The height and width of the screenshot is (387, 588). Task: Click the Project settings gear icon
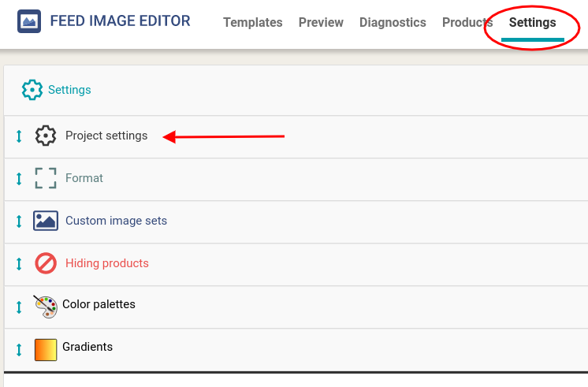coord(46,136)
